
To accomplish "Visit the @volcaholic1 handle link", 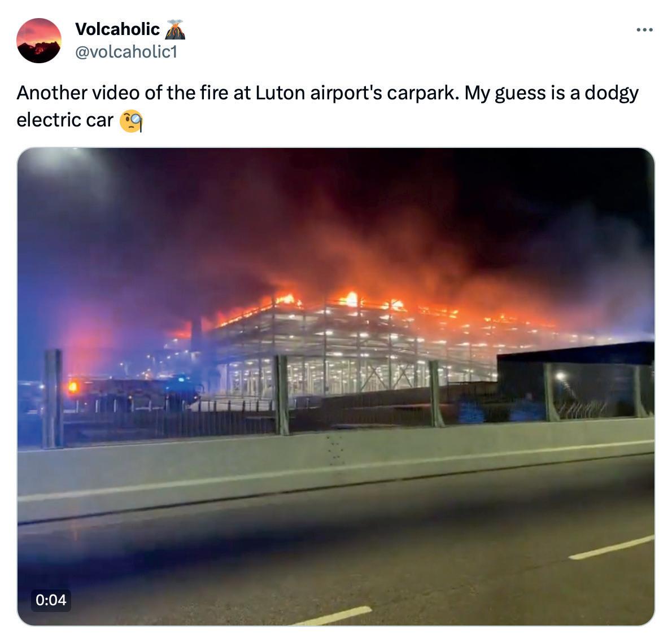I will click(126, 52).
